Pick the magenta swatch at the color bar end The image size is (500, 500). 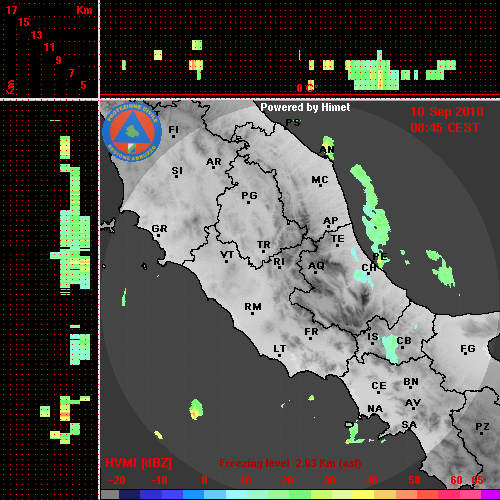490,494
